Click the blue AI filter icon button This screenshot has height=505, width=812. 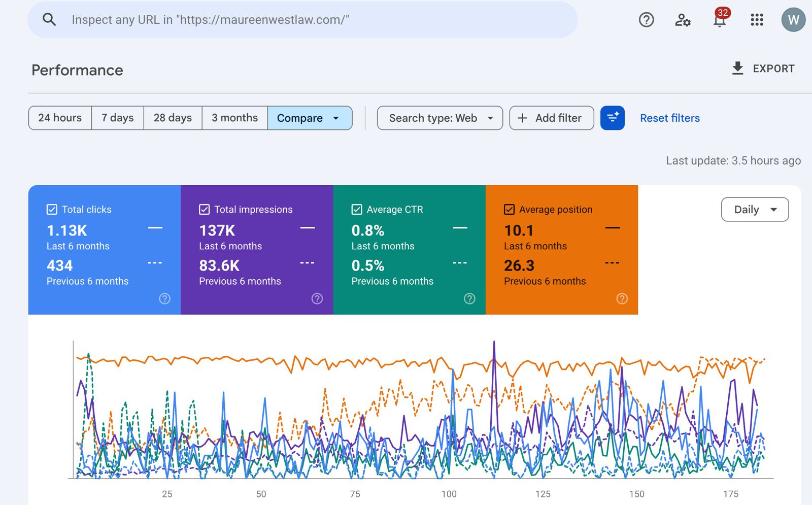[612, 118]
